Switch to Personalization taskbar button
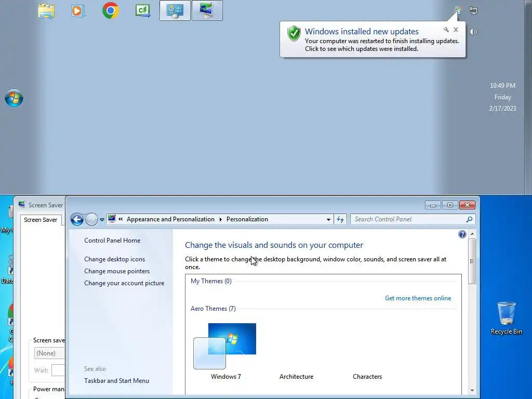Viewport: 532px width, 399px height. pos(207,10)
